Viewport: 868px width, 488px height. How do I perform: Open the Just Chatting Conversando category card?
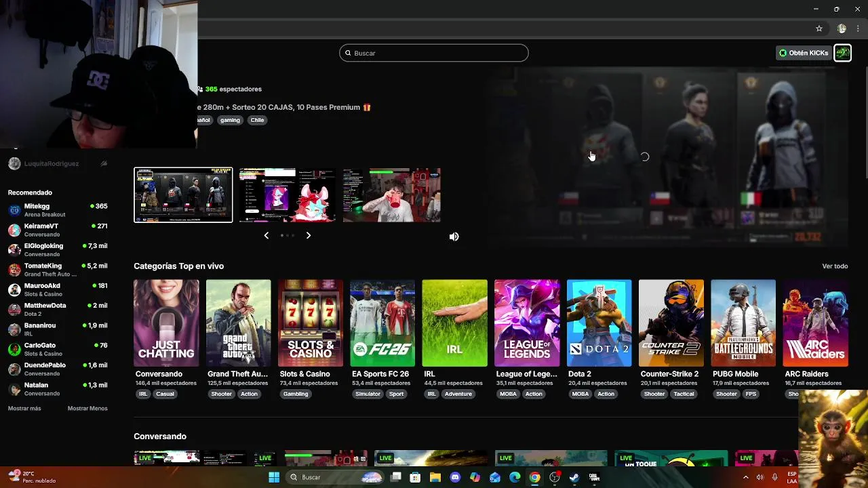coord(166,323)
